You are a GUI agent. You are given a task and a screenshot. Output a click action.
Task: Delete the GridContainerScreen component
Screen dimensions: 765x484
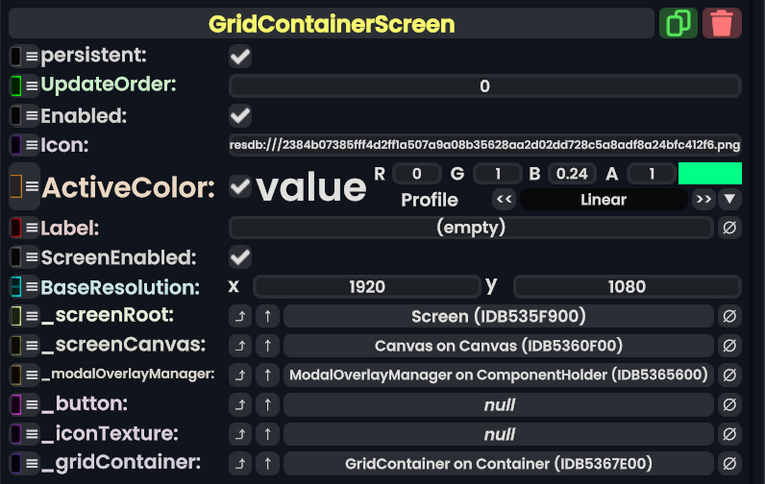pyautogui.click(x=722, y=23)
